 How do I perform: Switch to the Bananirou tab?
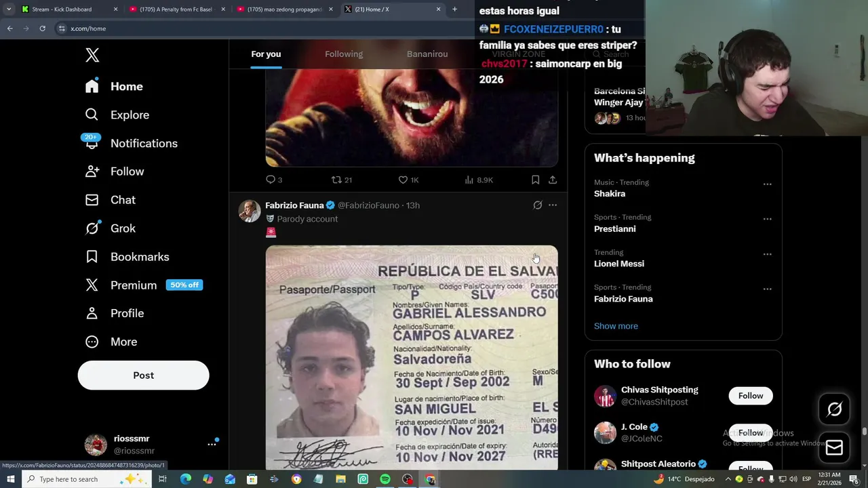tap(427, 54)
